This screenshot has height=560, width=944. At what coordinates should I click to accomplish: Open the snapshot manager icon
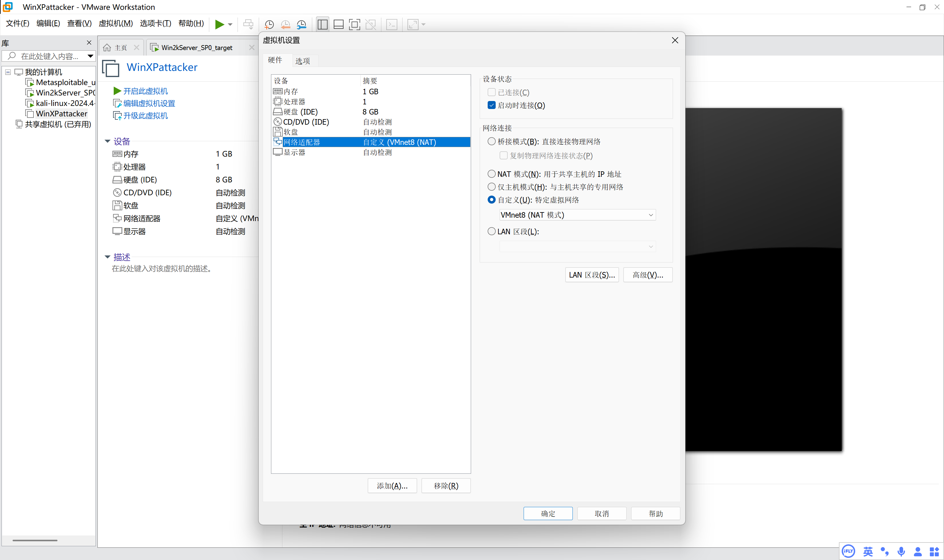pyautogui.click(x=301, y=25)
